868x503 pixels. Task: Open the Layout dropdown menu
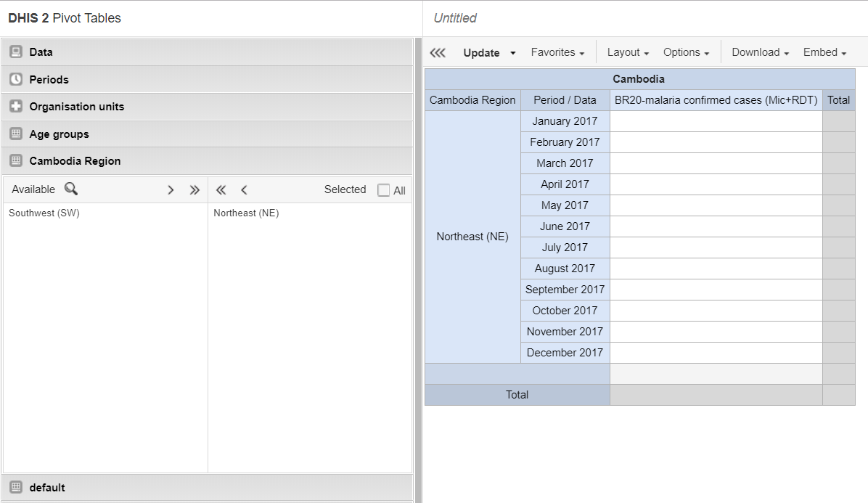point(628,52)
